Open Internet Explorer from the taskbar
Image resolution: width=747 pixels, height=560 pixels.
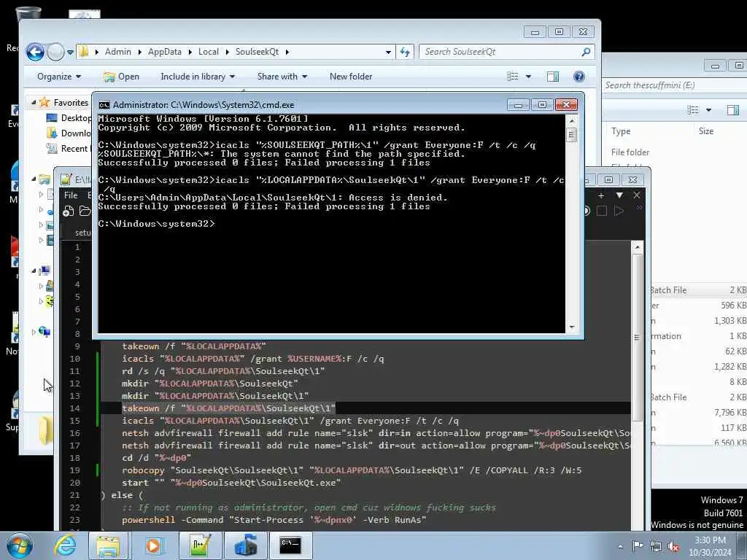coord(65,545)
